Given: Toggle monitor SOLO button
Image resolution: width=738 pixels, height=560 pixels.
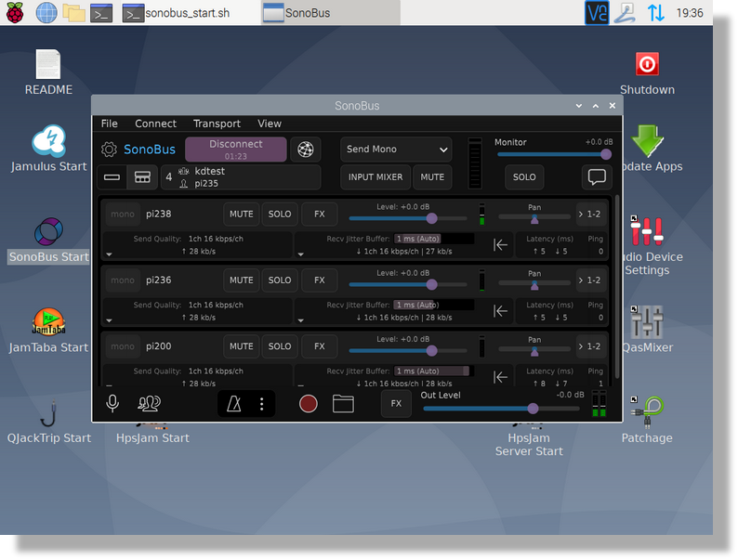Looking at the screenshot, I should click(524, 177).
